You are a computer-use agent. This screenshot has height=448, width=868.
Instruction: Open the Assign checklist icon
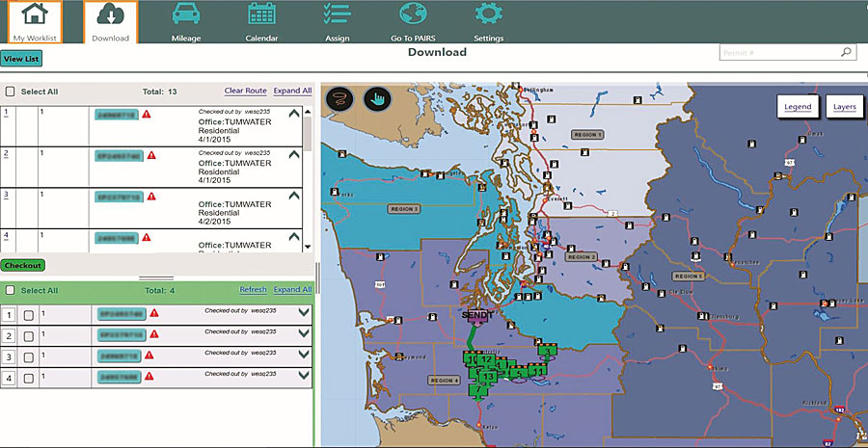point(338,13)
